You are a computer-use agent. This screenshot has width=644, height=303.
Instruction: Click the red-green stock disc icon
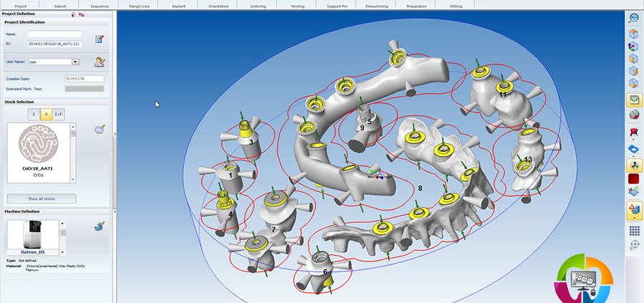point(634,115)
